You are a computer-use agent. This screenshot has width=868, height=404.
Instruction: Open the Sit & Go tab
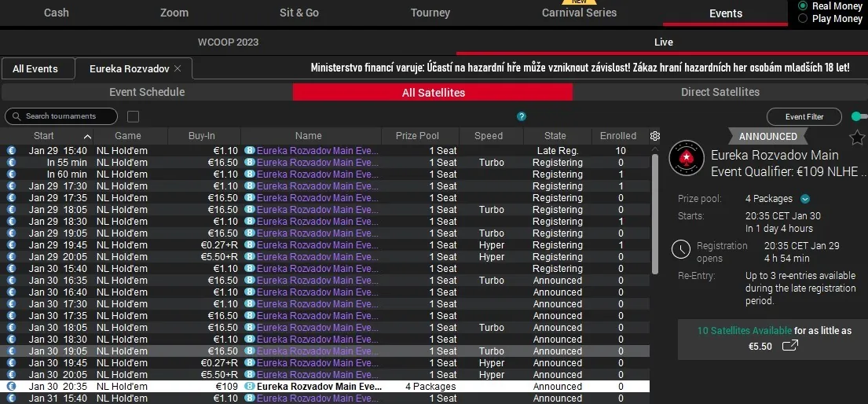click(x=299, y=13)
